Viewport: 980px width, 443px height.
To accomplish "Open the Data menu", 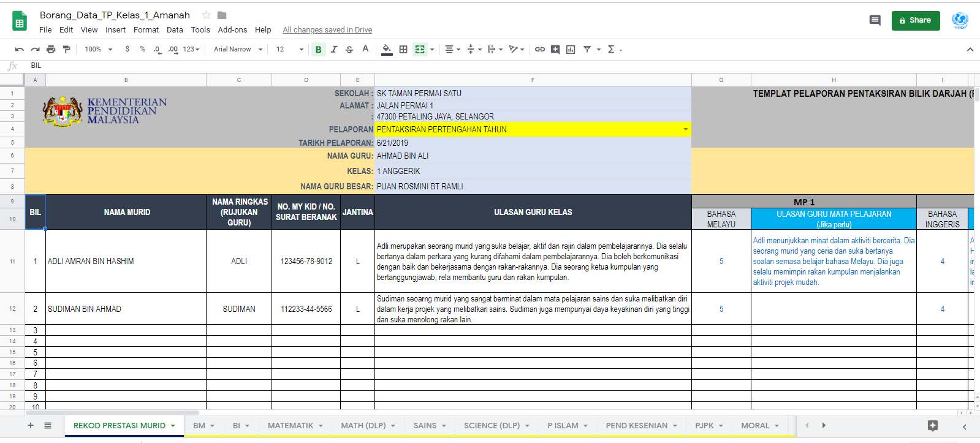I will (175, 29).
